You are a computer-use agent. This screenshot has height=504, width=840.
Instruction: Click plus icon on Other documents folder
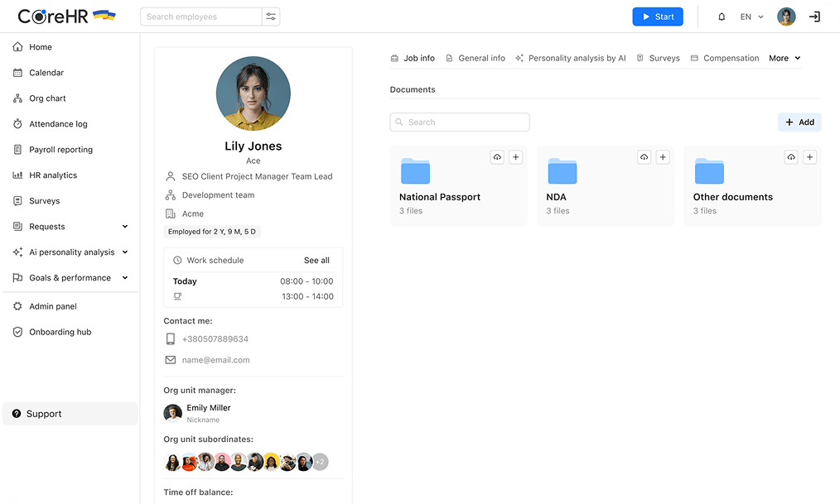809,156
